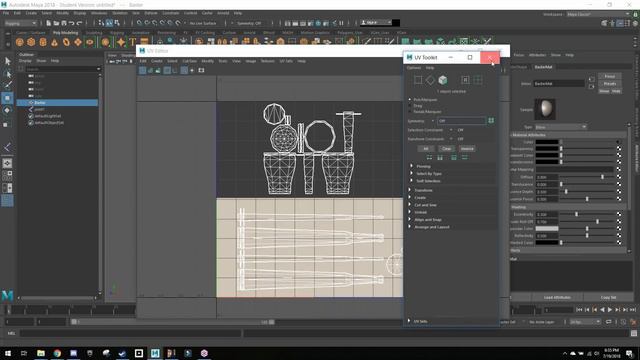Toggle the playback loop button near frame rate

(x=609, y=322)
